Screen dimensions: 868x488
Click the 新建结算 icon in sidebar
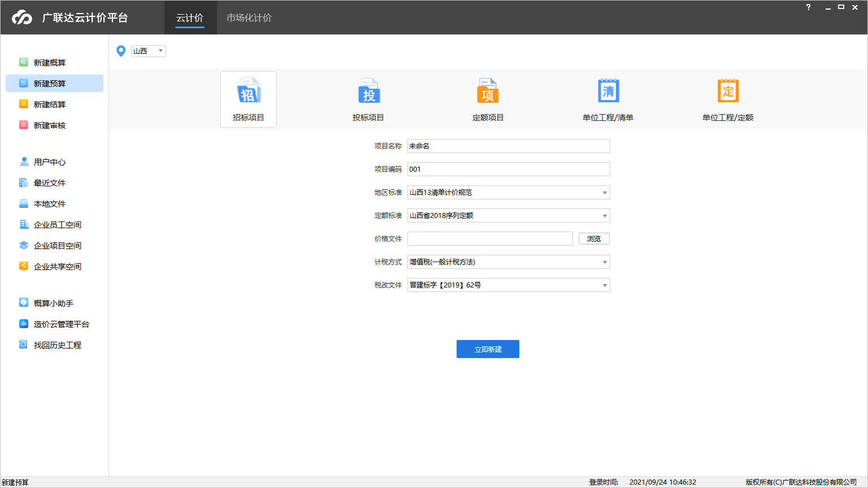[x=24, y=104]
